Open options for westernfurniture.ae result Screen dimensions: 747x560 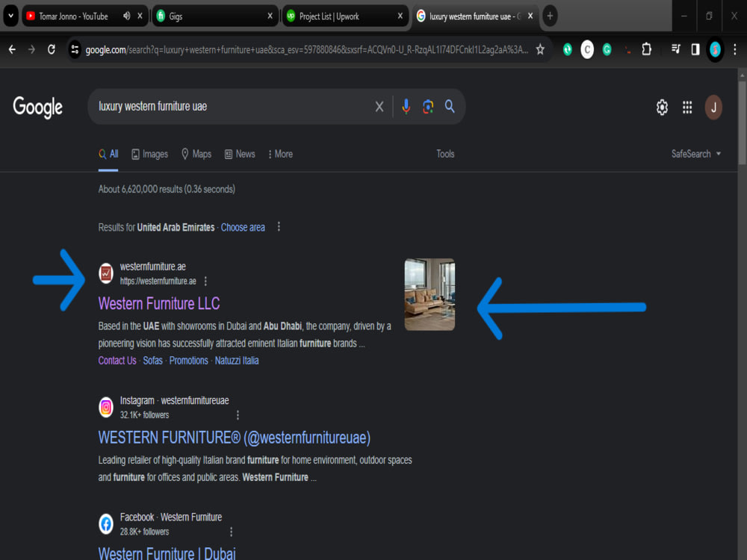click(205, 281)
